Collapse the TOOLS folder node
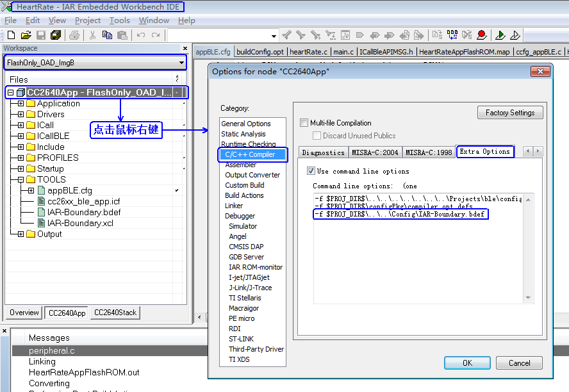This screenshot has width=569, height=392. [21, 179]
